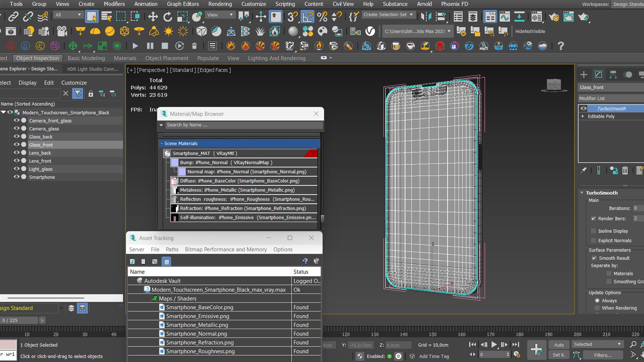Uncheck Render Iters checkbox
The height and width of the screenshot is (362, 644).
(594, 219)
